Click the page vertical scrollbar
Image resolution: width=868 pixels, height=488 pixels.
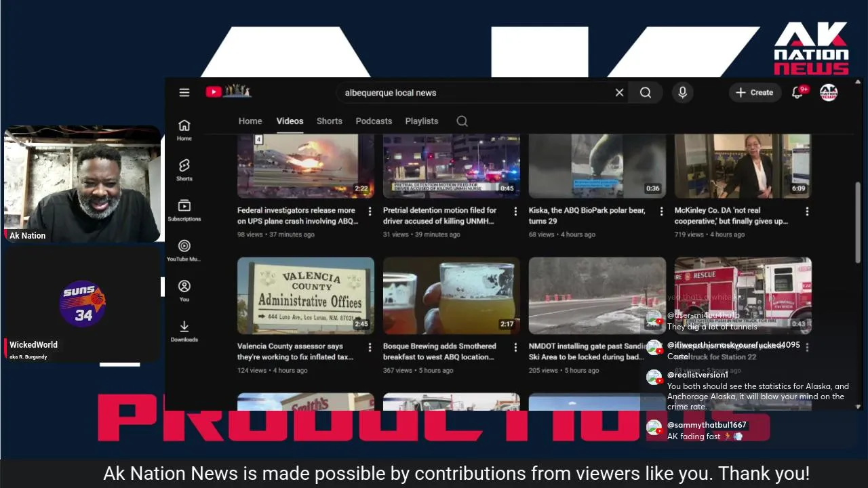click(x=859, y=224)
